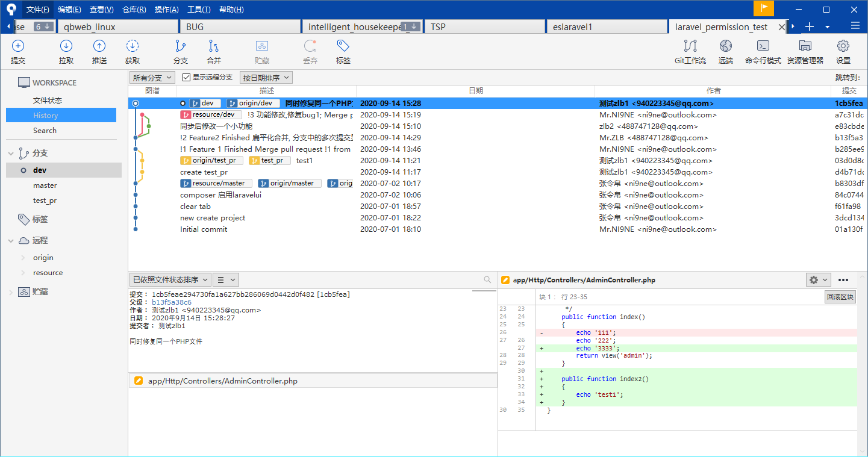This screenshot has width=868, height=457.
Task: Click the 合并 (Merge) toolbar icon
Action: (214, 46)
